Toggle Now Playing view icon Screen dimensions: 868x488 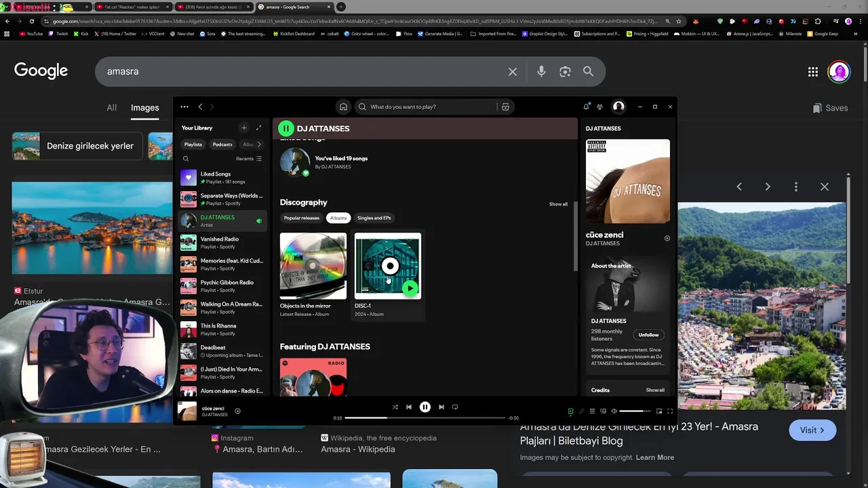coord(570,411)
